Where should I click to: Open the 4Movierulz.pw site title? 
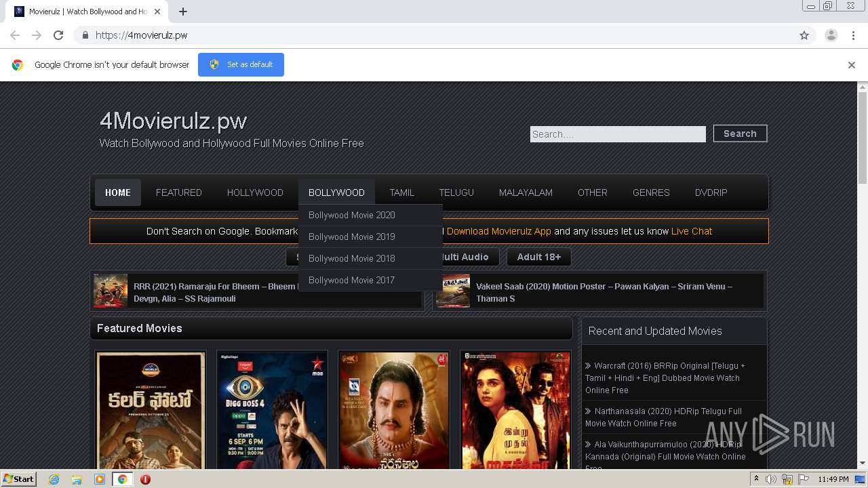pos(173,121)
